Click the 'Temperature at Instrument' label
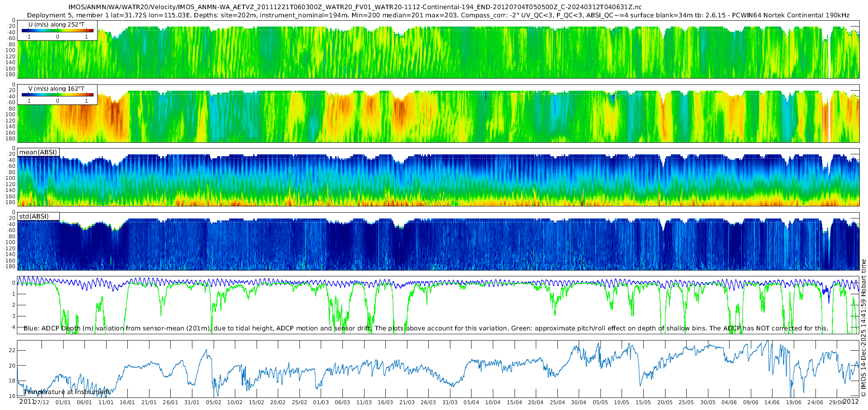The height and width of the screenshot is (410, 868). [67, 392]
